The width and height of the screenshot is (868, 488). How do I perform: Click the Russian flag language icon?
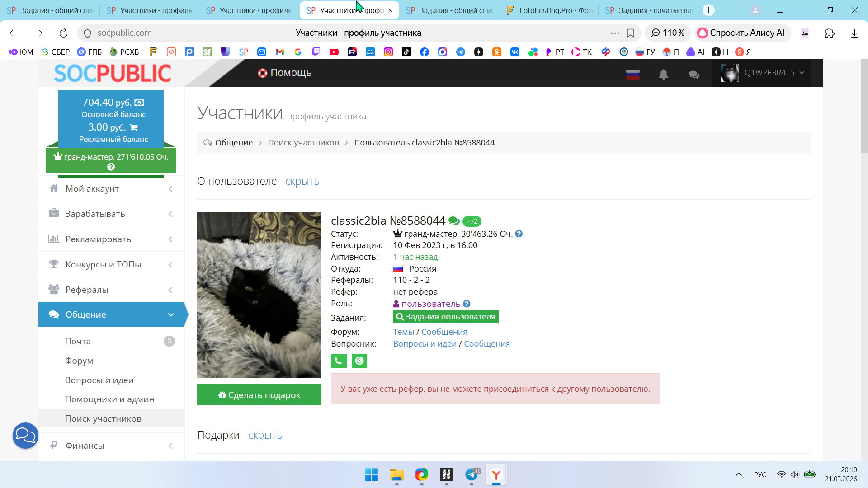pos(632,74)
